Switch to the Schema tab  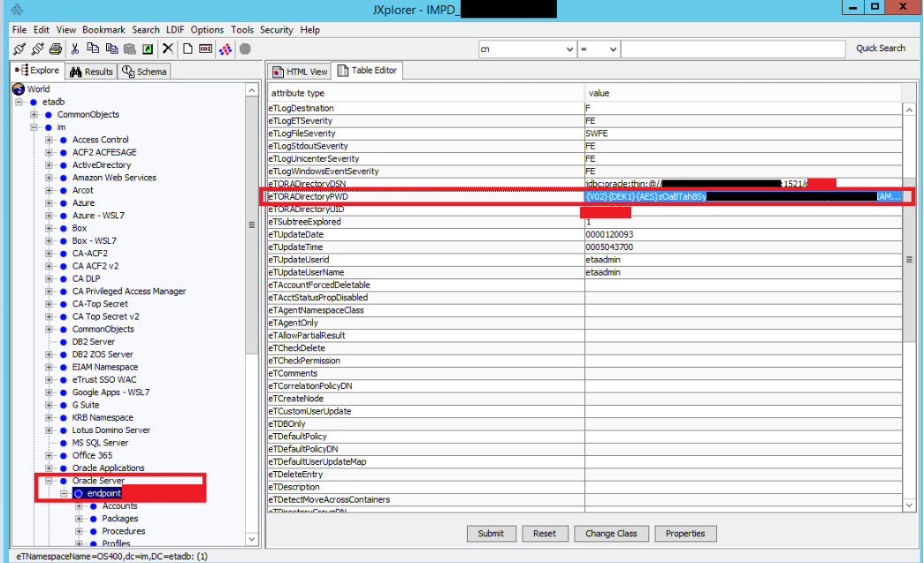pyautogui.click(x=144, y=72)
